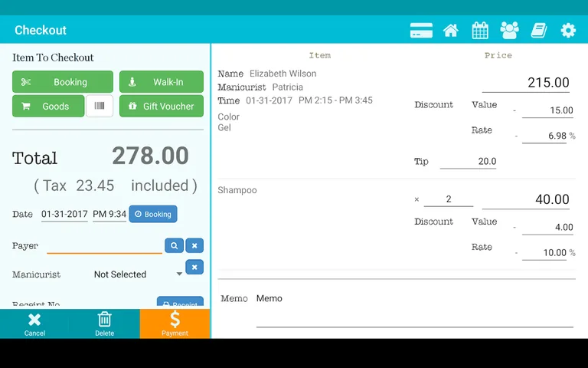Clear the selected manicurist
588x368 pixels.
[194, 267]
